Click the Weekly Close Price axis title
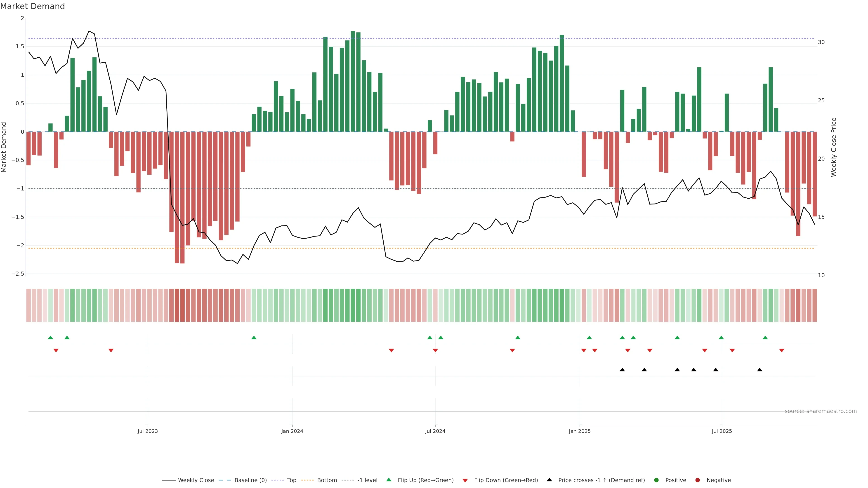868x488 pixels. click(x=834, y=147)
